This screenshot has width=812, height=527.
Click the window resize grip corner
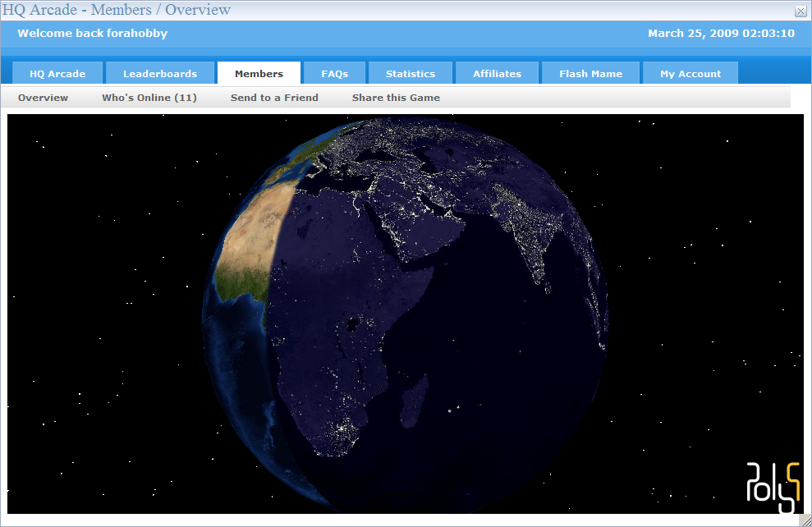(x=805, y=520)
